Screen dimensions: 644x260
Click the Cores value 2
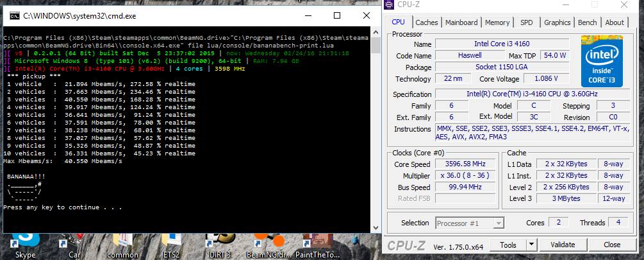coord(559,223)
